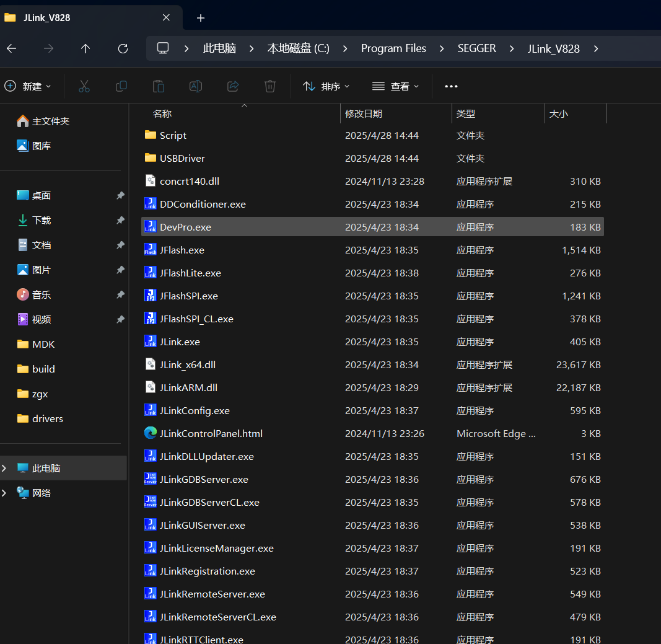Select the USBDriver folder icon
The image size is (661, 644).
pyautogui.click(x=150, y=158)
